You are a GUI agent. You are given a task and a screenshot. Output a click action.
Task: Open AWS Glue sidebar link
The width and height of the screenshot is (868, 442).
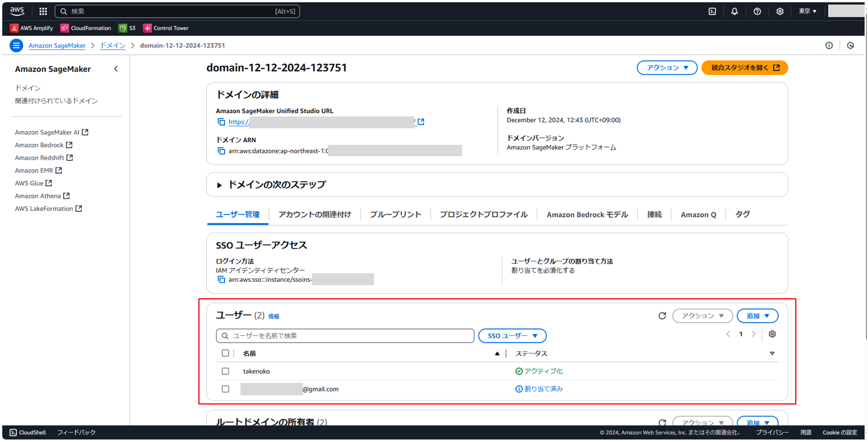tap(34, 183)
